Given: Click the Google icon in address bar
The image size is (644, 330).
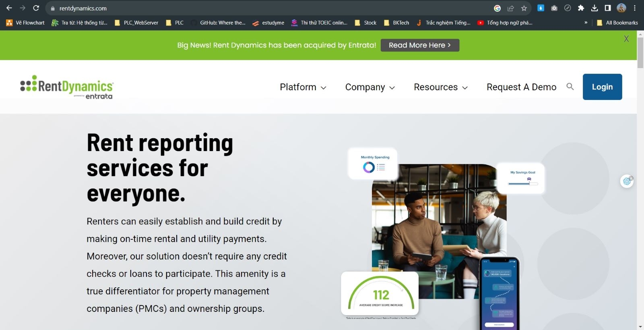Looking at the screenshot, I should (x=497, y=8).
